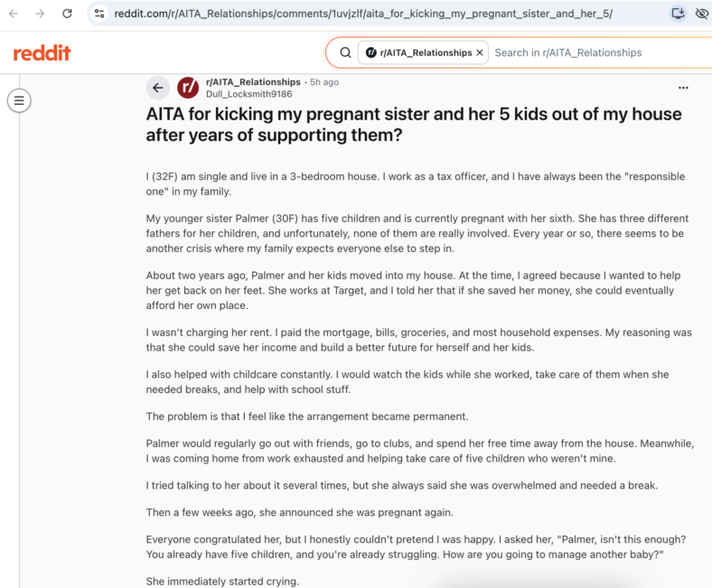Expand the sidebar navigation hamburger menu
This screenshot has height=588, width=712.
click(x=19, y=100)
